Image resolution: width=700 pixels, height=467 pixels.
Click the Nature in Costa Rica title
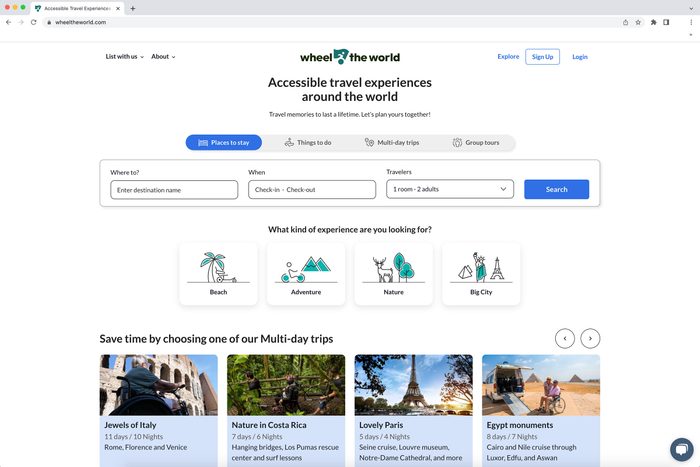coord(269,425)
